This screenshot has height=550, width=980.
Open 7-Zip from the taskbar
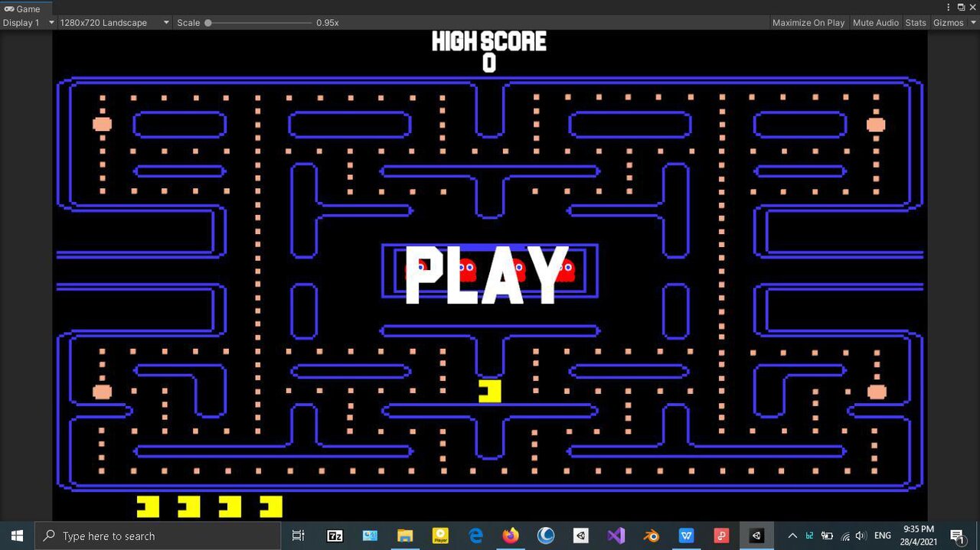point(335,536)
